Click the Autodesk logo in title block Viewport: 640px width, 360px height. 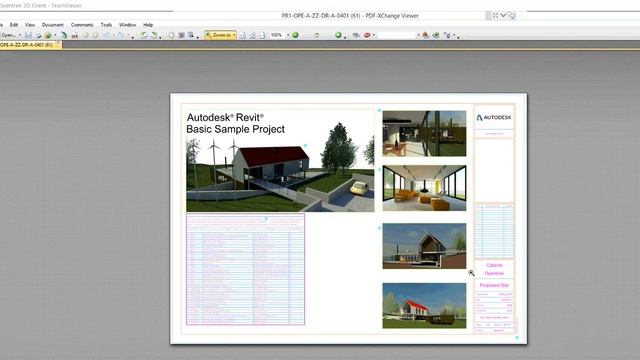(494, 118)
